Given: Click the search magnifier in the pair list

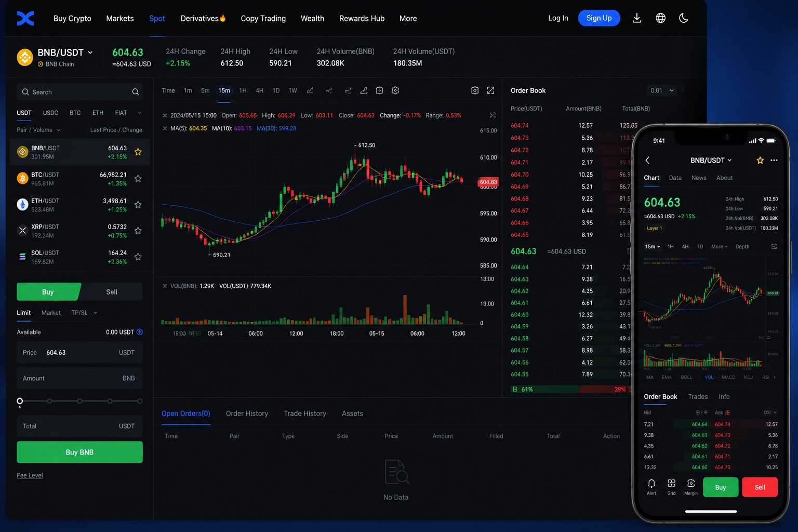Looking at the screenshot, I should pyautogui.click(x=136, y=92).
